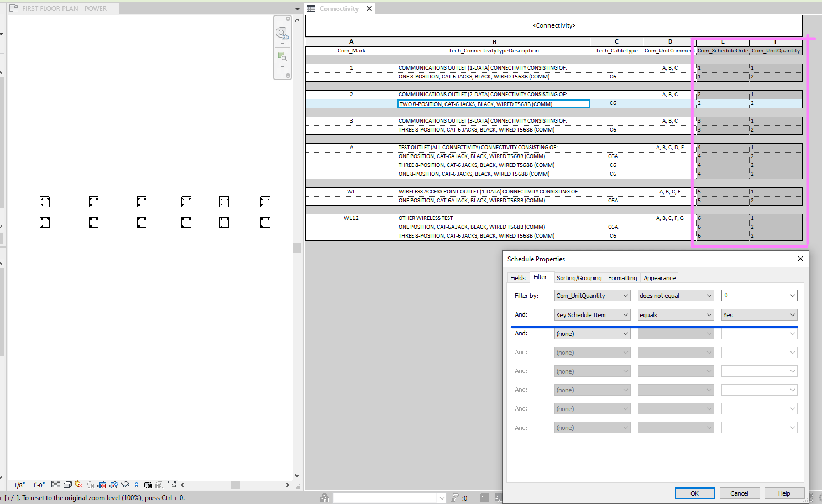Turn on the Sun Path icon
822x504 pixels.
point(78,485)
